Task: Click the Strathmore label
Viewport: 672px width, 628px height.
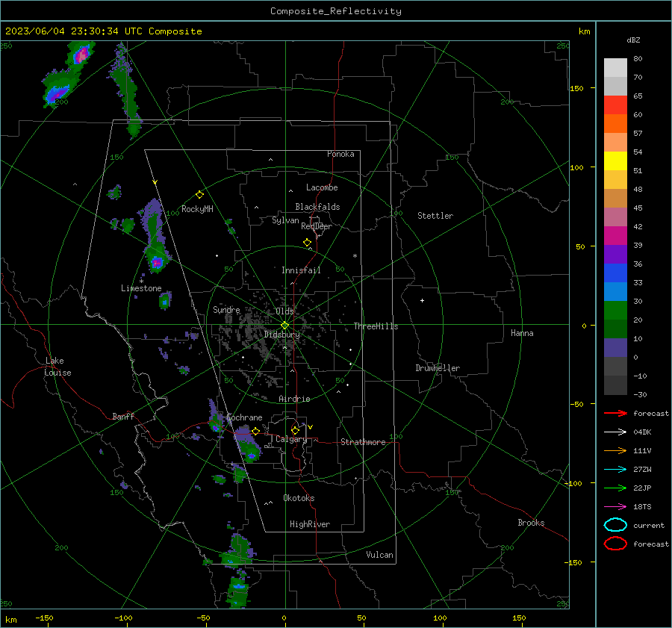Action: coord(363,442)
